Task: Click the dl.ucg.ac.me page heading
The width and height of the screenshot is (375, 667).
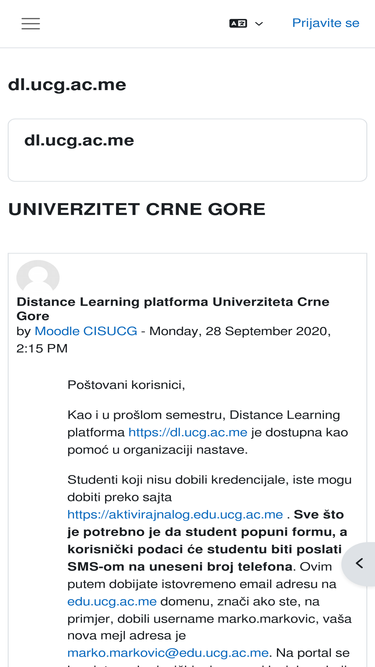Action: coord(67,85)
